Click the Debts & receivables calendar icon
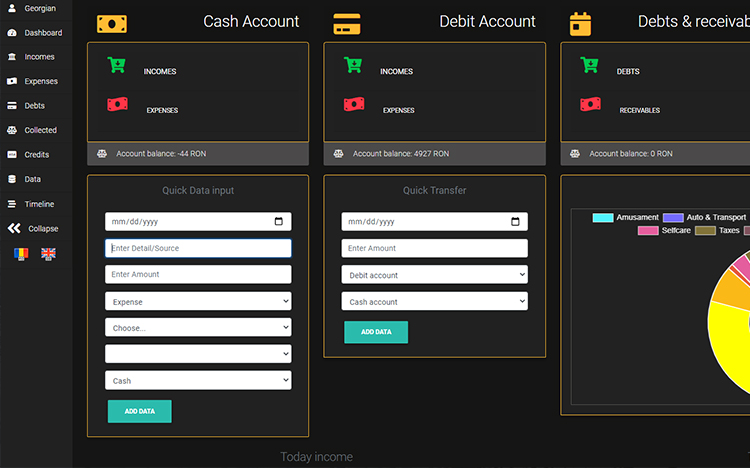This screenshot has height=468, width=750. coord(581,23)
